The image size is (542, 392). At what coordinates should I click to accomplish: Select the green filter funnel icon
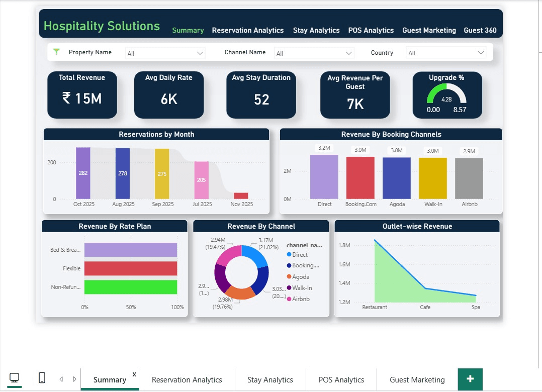tap(56, 52)
